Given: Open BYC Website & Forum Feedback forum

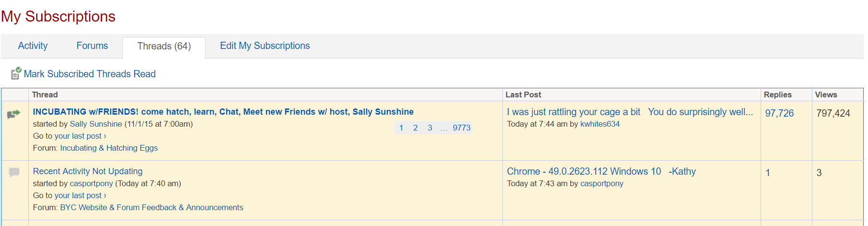Looking at the screenshot, I should point(151,207).
